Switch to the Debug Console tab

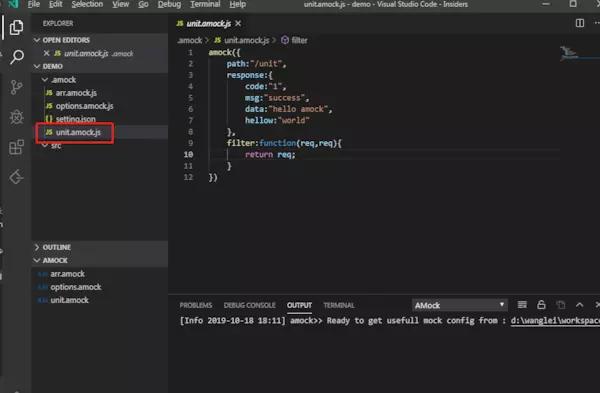point(249,305)
